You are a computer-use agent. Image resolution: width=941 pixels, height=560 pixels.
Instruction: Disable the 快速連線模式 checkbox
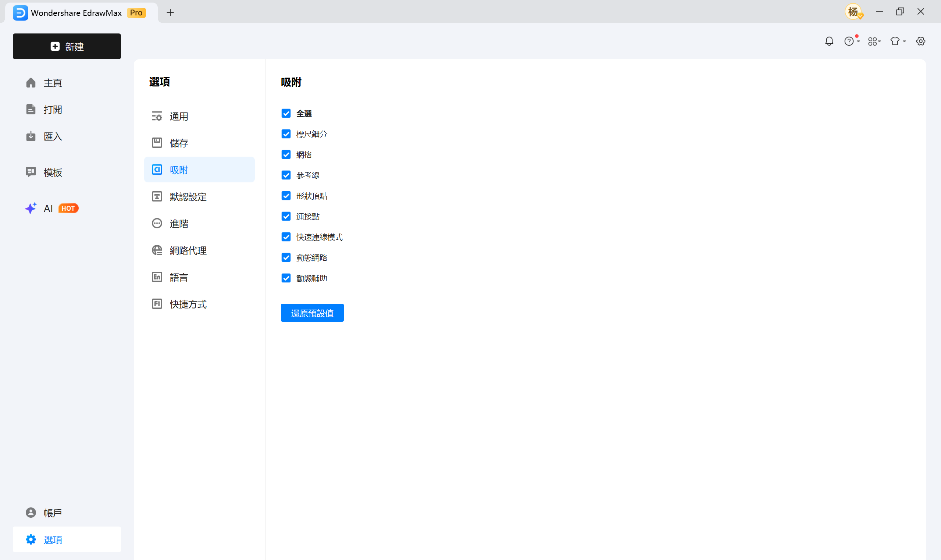click(286, 237)
